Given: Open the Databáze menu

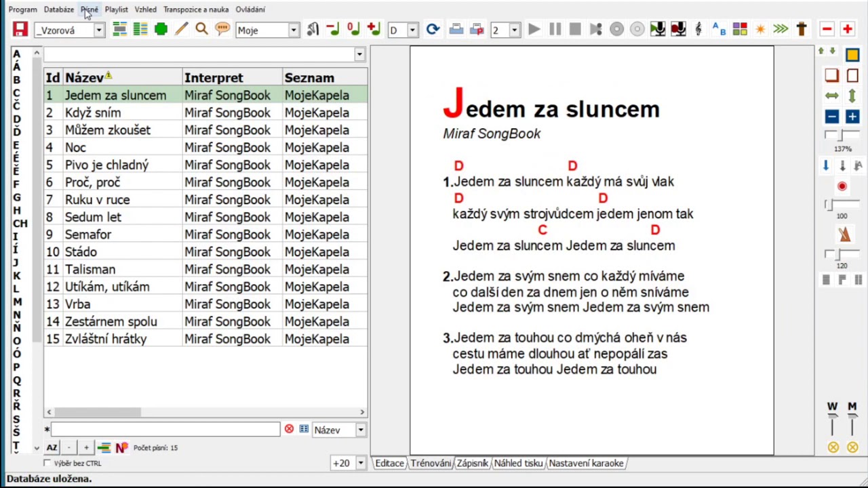Looking at the screenshot, I should (x=59, y=9).
